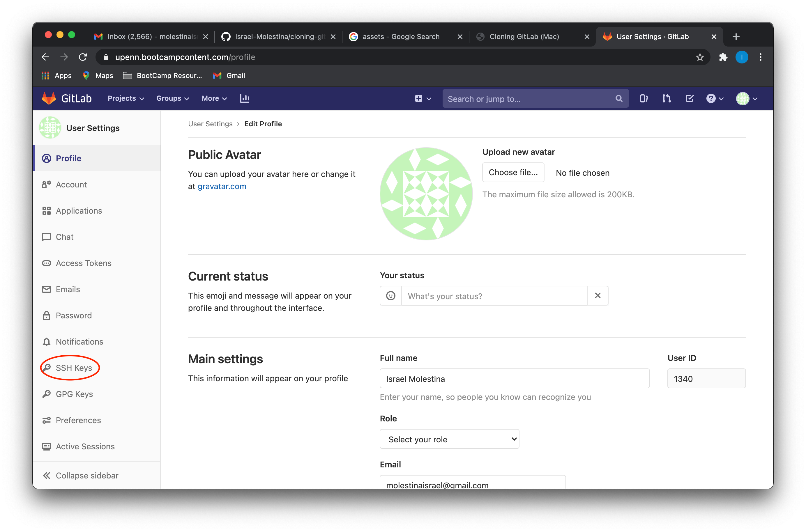
Task: Click the new item plus icon
Action: [418, 98]
